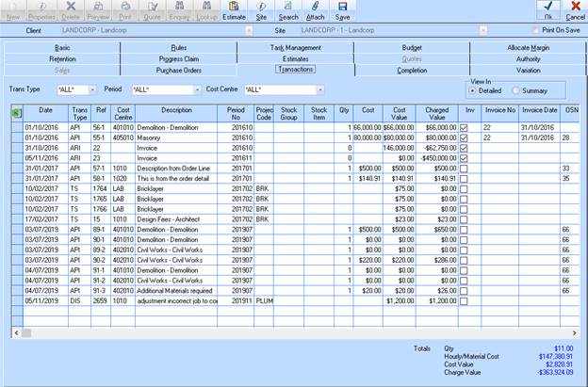The width and height of the screenshot is (588, 387).
Task: Open the Site info toolbar icon
Action: (x=261, y=10)
